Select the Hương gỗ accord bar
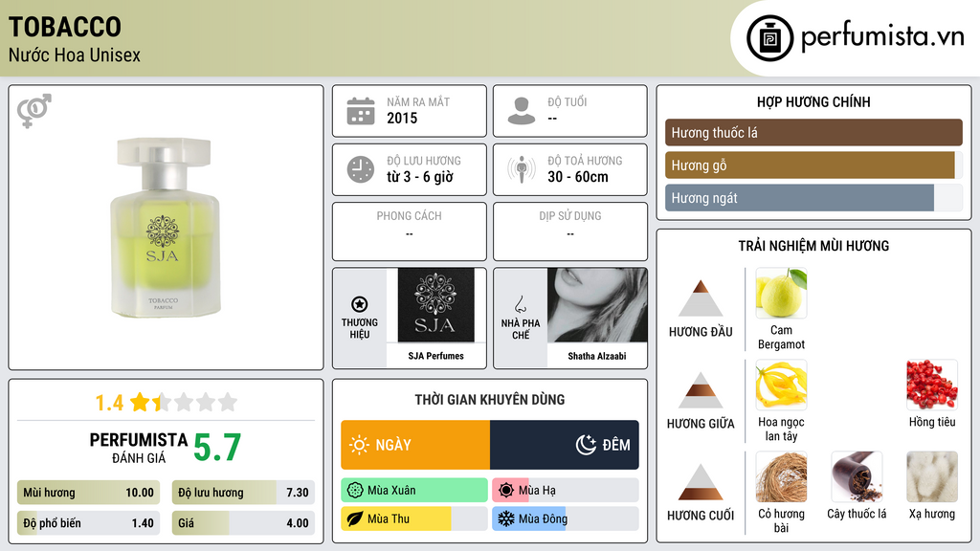Screen dimensions: 980x551 (x=813, y=165)
